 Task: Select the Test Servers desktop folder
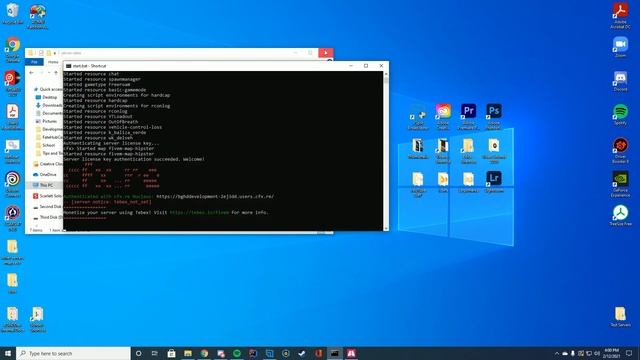pyautogui.click(x=620, y=317)
